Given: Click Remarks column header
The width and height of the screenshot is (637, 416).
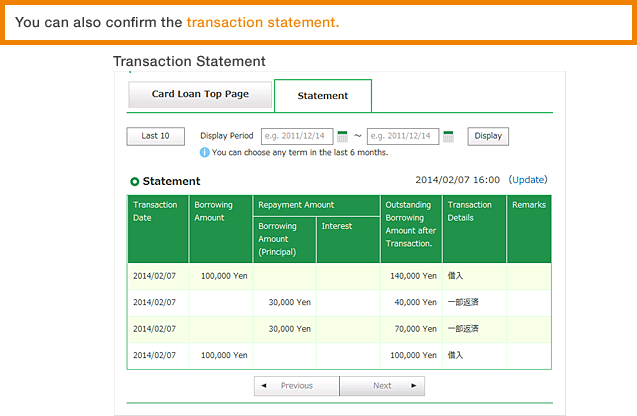Looking at the screenshot, I should [529, 229].
